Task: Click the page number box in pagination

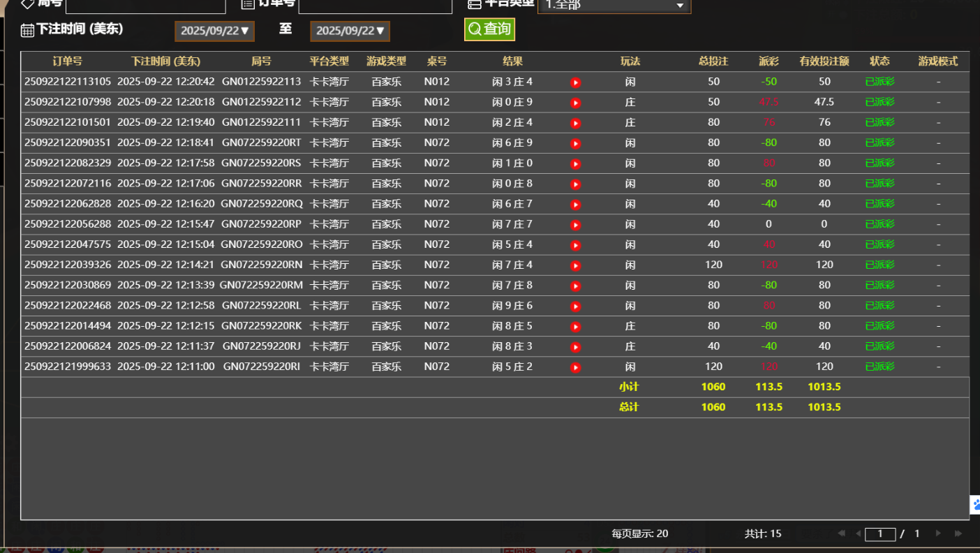Action: (x=879, y=534)
